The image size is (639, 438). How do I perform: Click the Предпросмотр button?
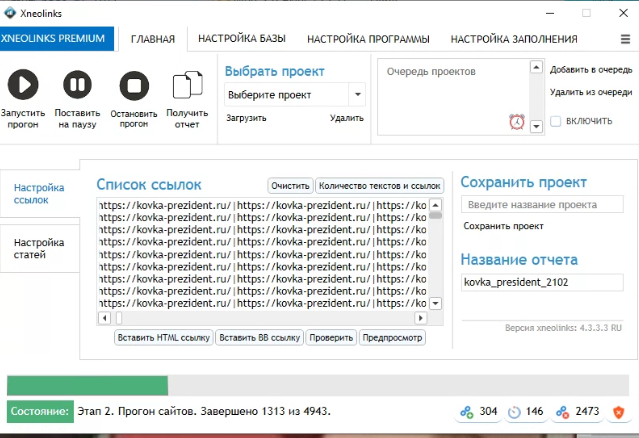[392, 338]
